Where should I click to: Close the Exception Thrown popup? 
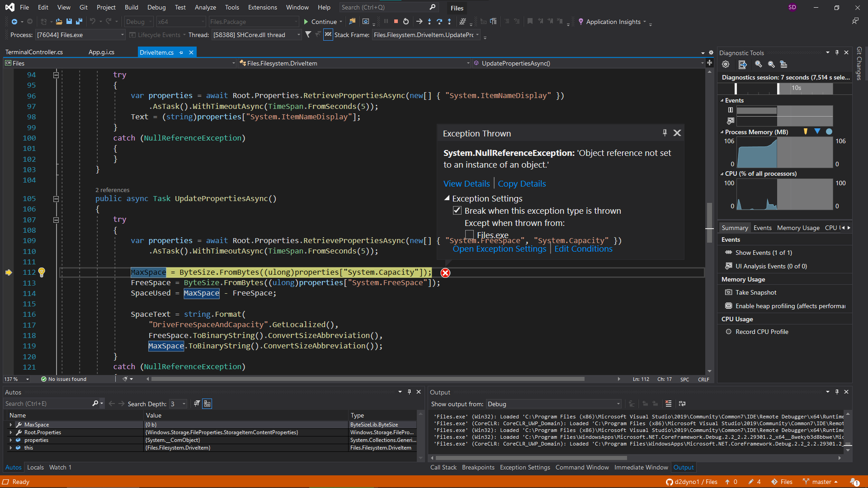click(677, 133)
